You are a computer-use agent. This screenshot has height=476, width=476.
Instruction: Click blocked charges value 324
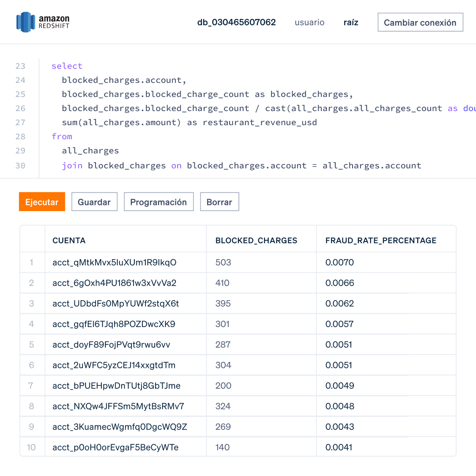click(x=223, y=406)
